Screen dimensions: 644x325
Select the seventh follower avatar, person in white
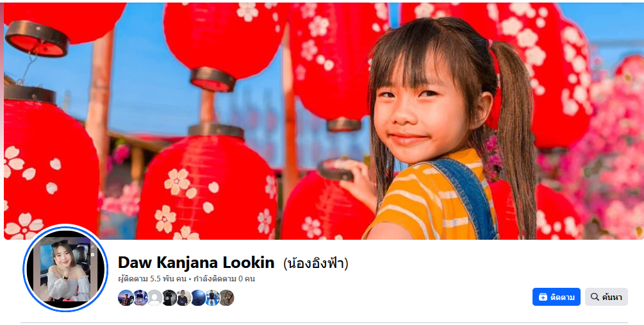click(x=212, y=297)
